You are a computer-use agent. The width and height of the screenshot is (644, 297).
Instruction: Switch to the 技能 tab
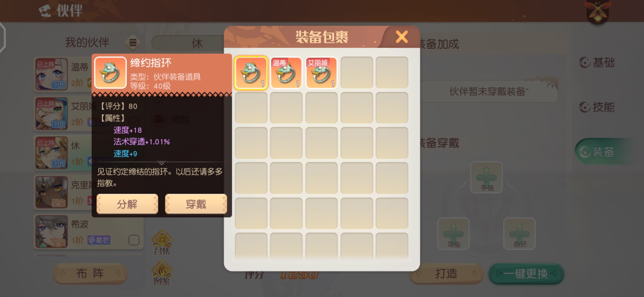click(x=597, y=107)
